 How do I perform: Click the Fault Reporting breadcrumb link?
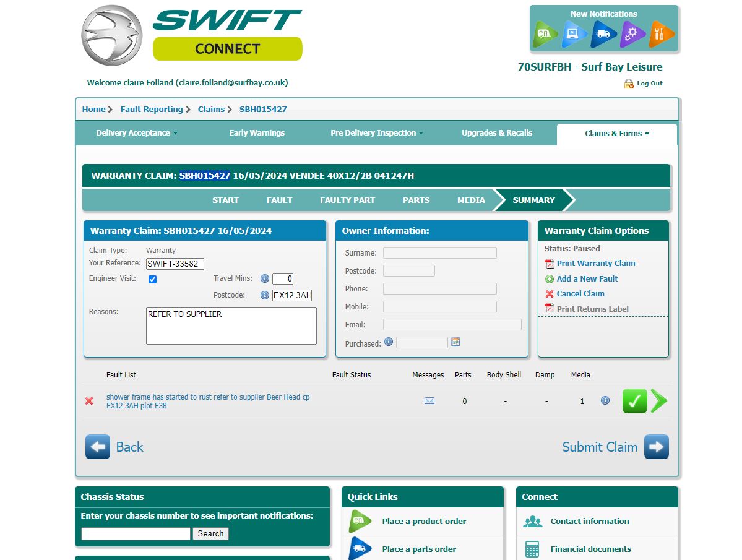[152, 110]
